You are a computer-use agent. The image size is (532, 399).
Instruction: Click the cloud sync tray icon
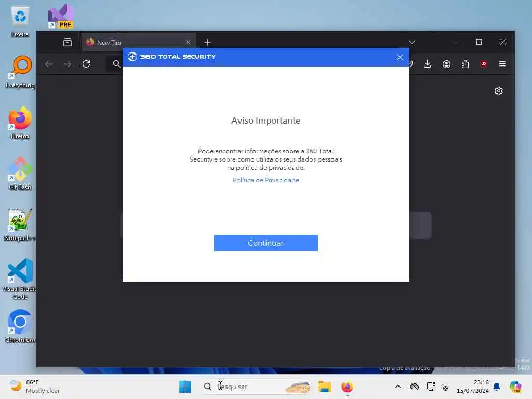414,387
